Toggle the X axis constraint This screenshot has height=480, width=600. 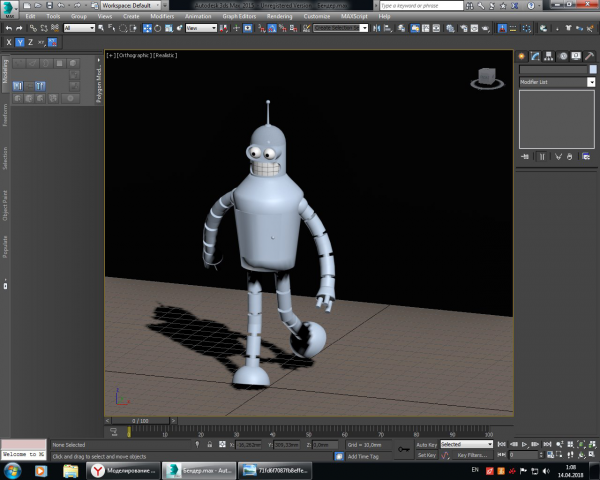pos(9,42)
